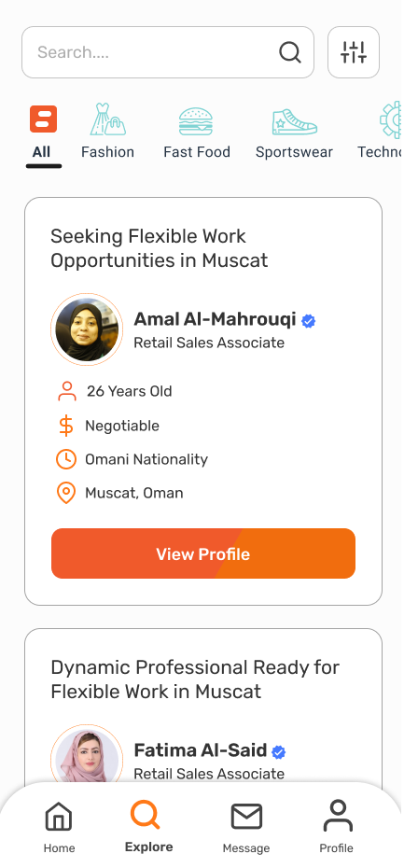
Task: Open the Dynamic Professional Ready card title
Action: click(x=195, y=679)
